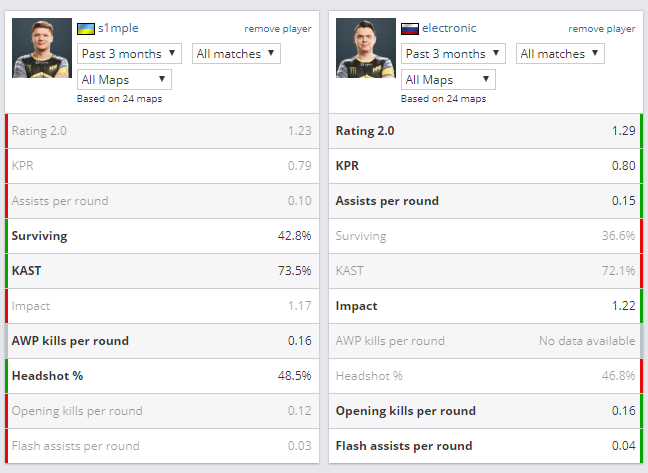Click electronic's Impact stat row
The height and width of the screenshot is (473, 648).
tap(485, 306)
